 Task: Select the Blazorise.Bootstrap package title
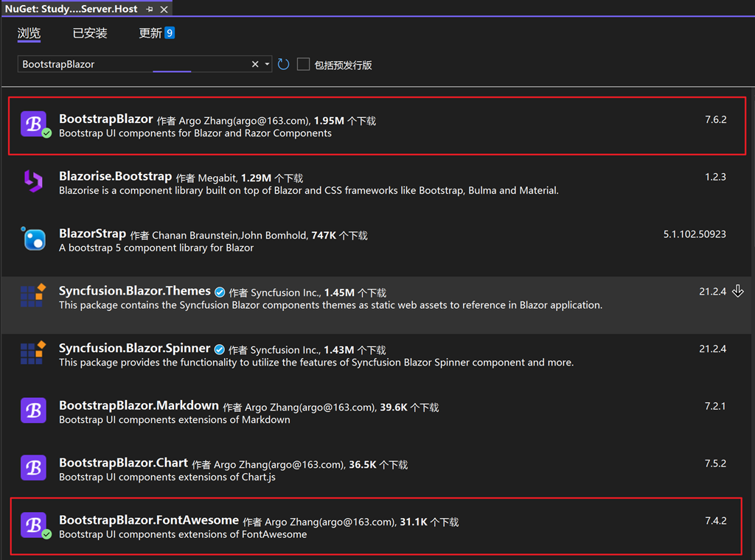[x=116, y=176]
